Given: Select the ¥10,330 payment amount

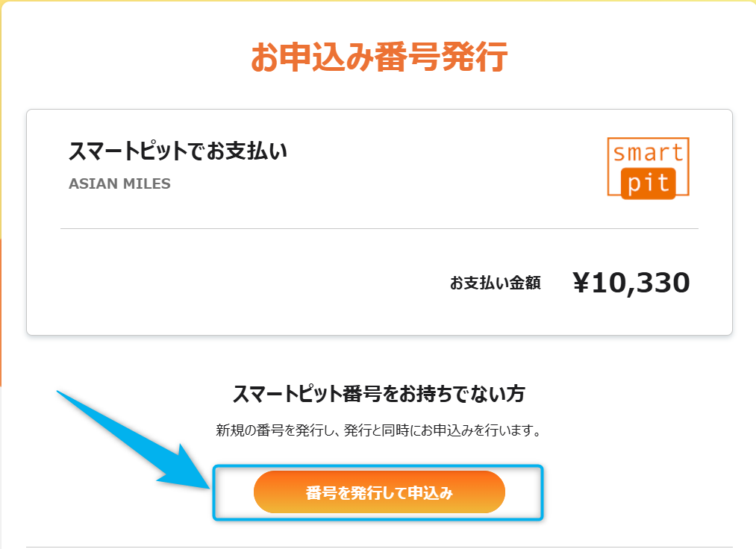Looking at the screenshot, I should (x=634, y=281).
